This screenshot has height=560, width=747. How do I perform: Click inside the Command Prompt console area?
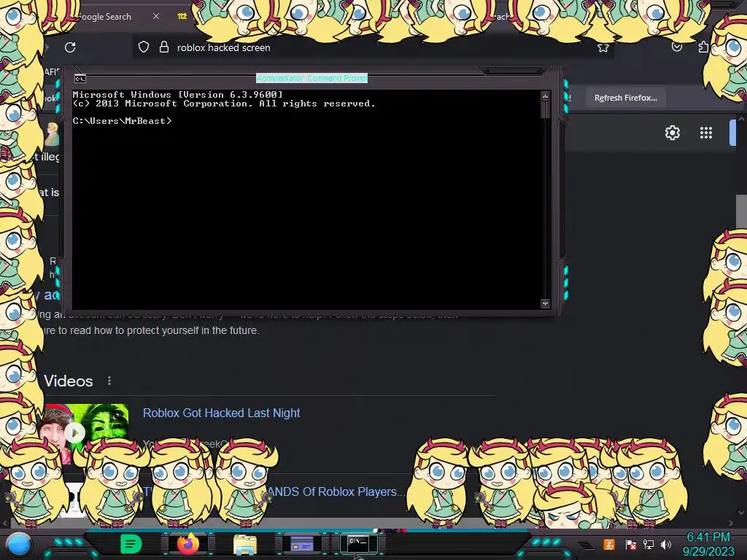(306, 200)
